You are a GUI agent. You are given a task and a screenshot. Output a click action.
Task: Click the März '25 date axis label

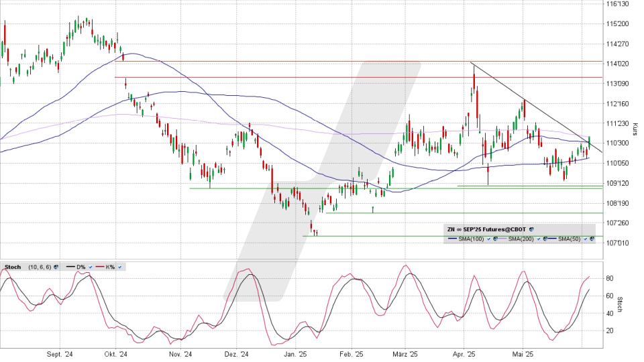click(405, 354)
